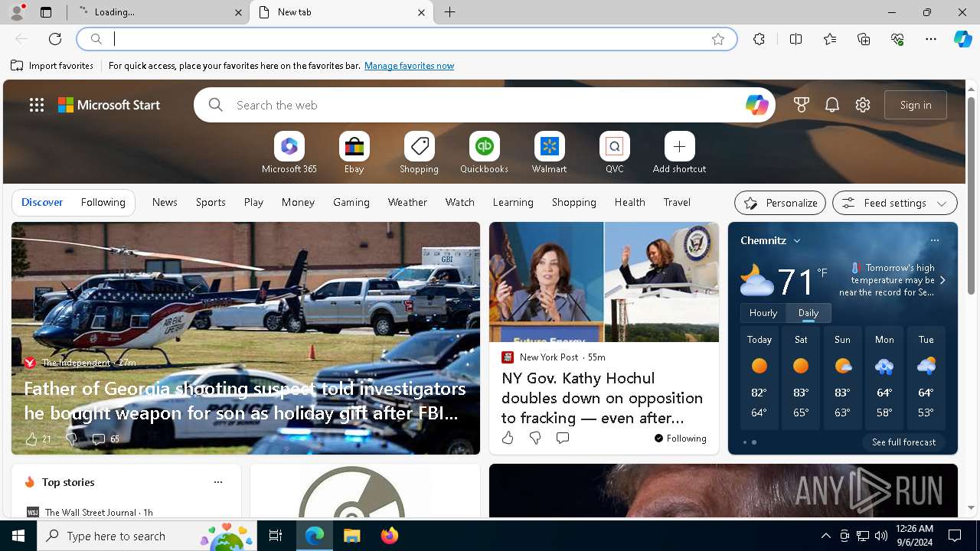Open File Explorer from the taskbar
Image resolution: width=980 pixels, height=551 pixels.
351,536
